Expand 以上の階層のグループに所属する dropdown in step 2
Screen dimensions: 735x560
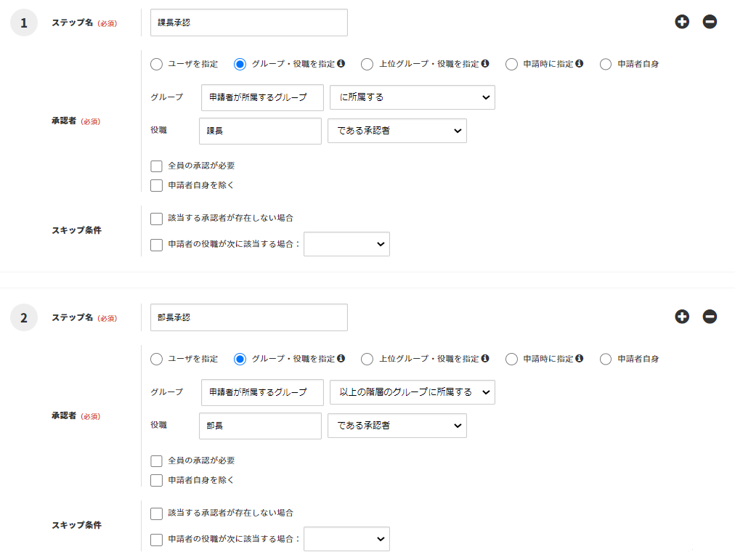pos(412,392)
